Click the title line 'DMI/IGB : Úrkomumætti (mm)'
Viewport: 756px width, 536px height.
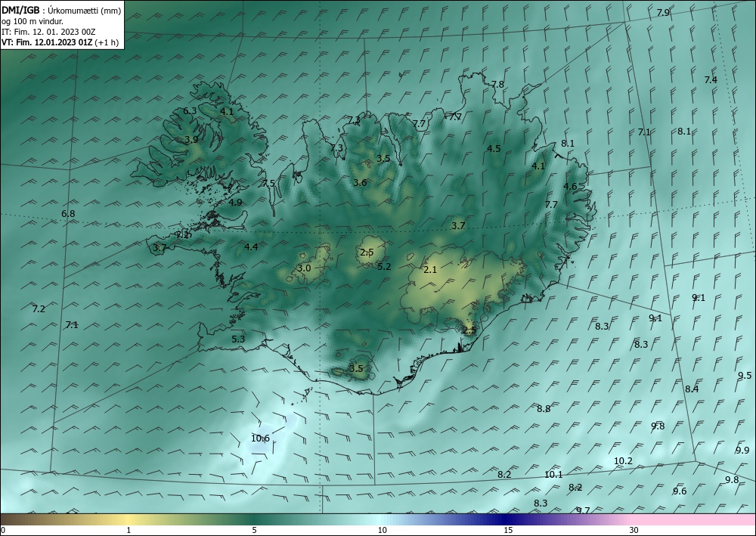coord(61,9)
